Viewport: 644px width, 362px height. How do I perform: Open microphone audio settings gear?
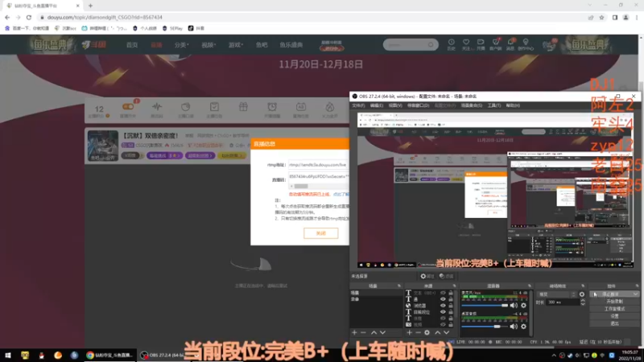click(x=524, y=306)
